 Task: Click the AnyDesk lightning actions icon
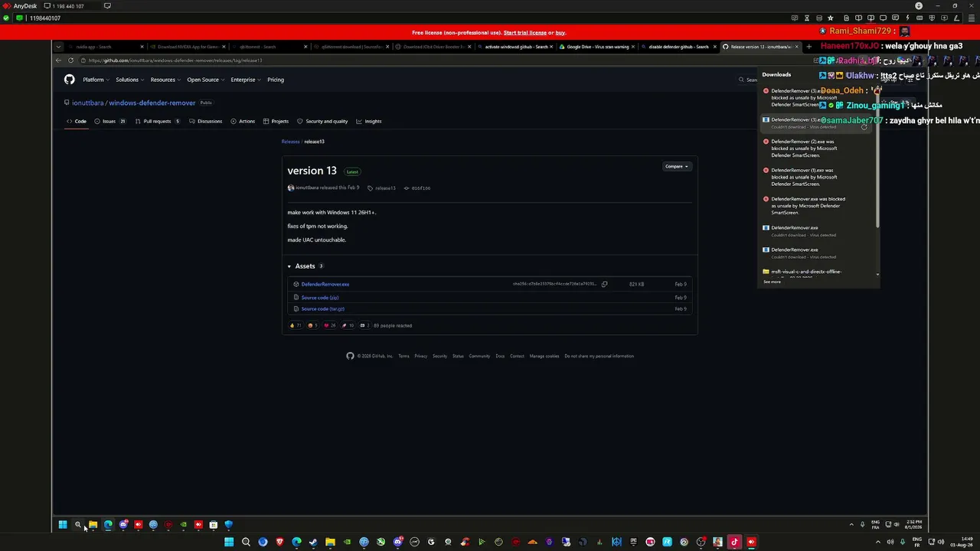pos(908,18)
